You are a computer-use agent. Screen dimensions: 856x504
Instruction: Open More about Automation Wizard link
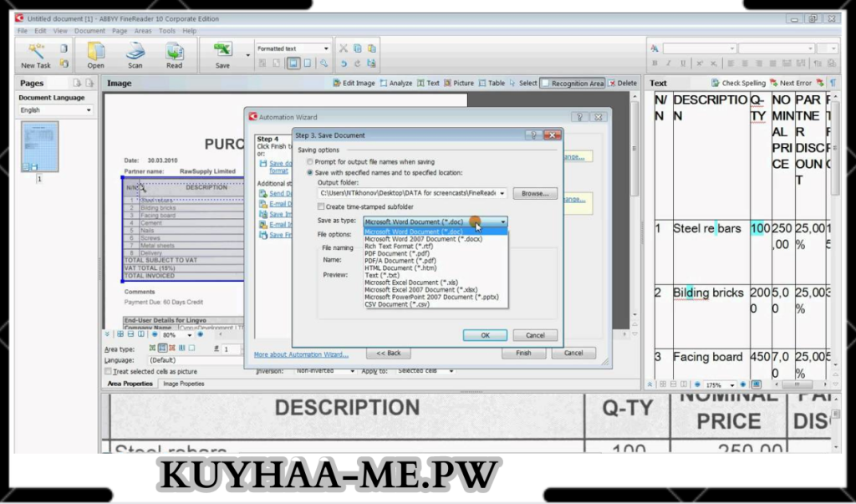point(301,354)
